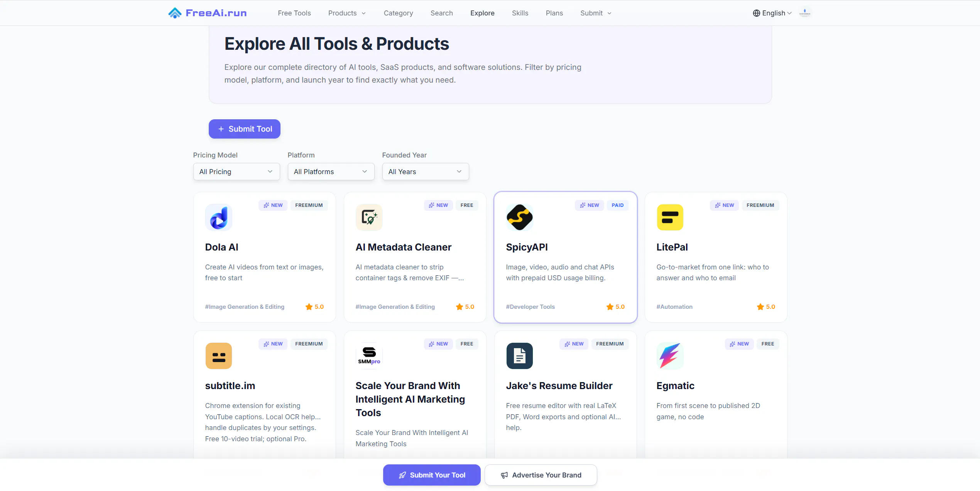Open the All Pricing dropdown
The image size is (980, 491).
[237, 172]
